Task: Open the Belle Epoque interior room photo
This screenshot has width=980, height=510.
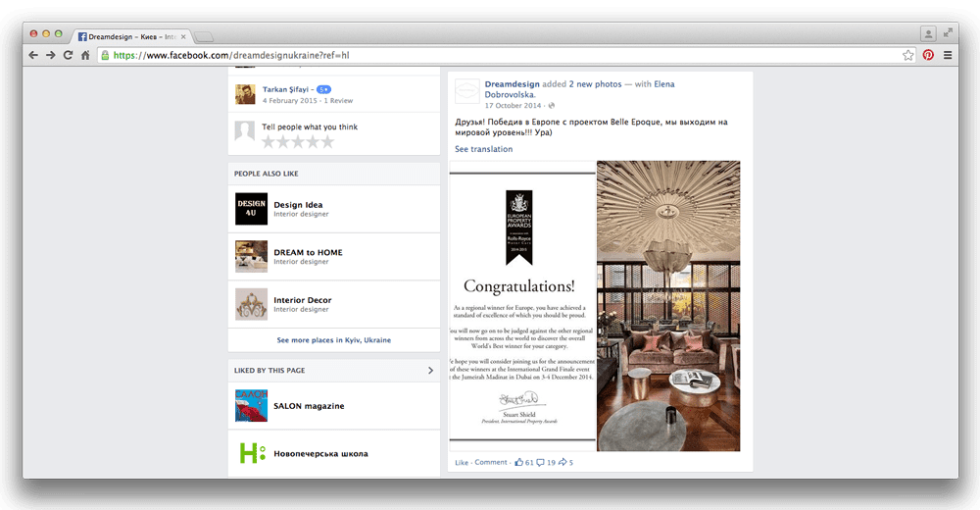Action: pyautogui.click(x=668, y=306)
